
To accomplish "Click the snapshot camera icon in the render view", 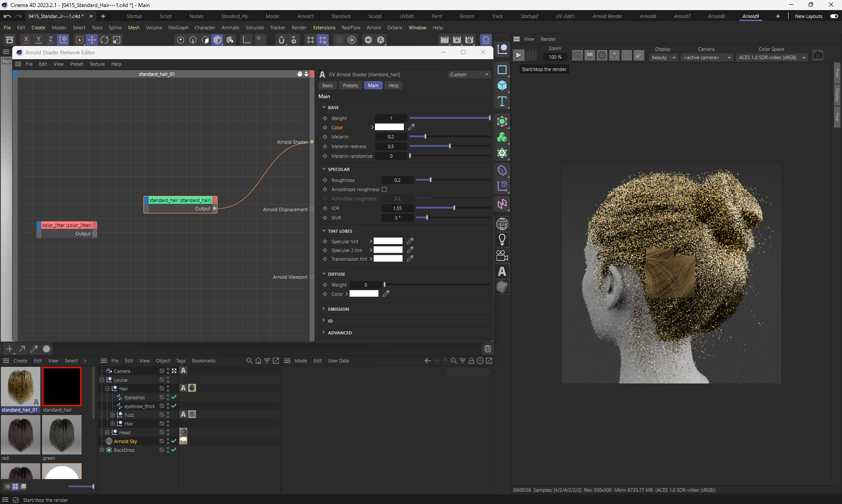I will [817, 56].
